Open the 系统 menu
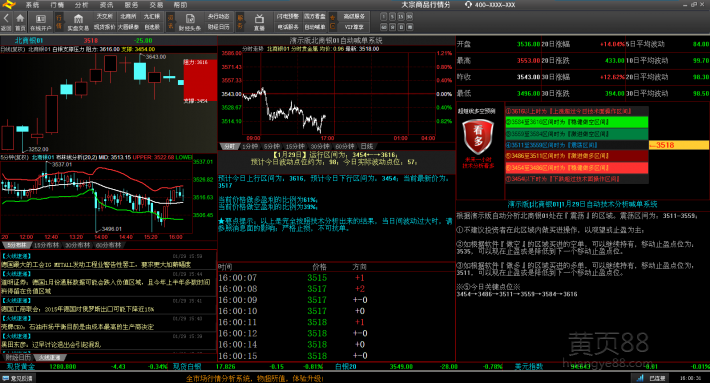 click(x=32, y=5)
